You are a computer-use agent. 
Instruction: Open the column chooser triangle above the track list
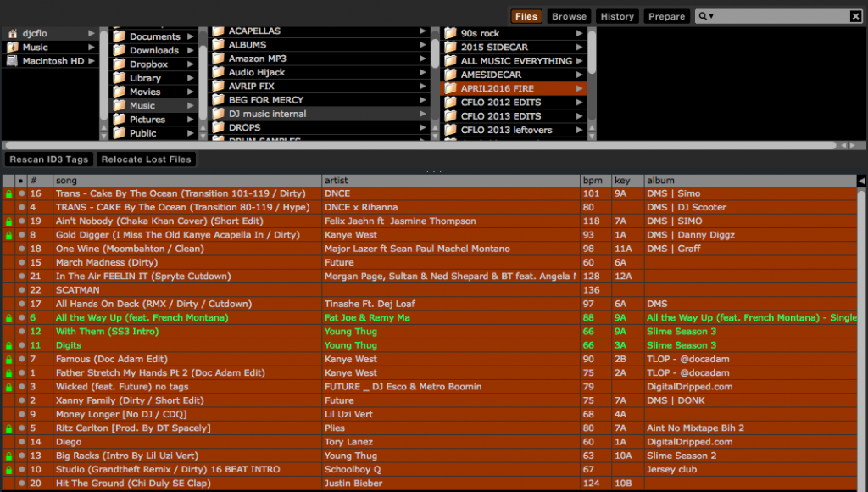(x=861, y=181)
